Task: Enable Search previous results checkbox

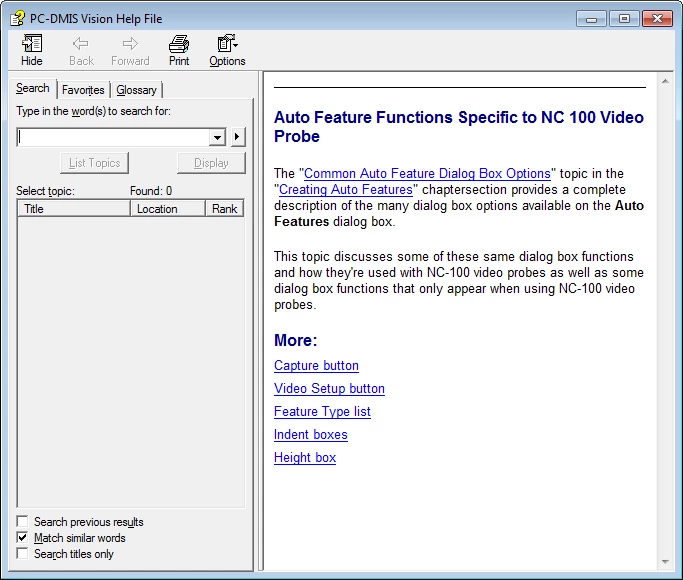Action: coord(22,521)
